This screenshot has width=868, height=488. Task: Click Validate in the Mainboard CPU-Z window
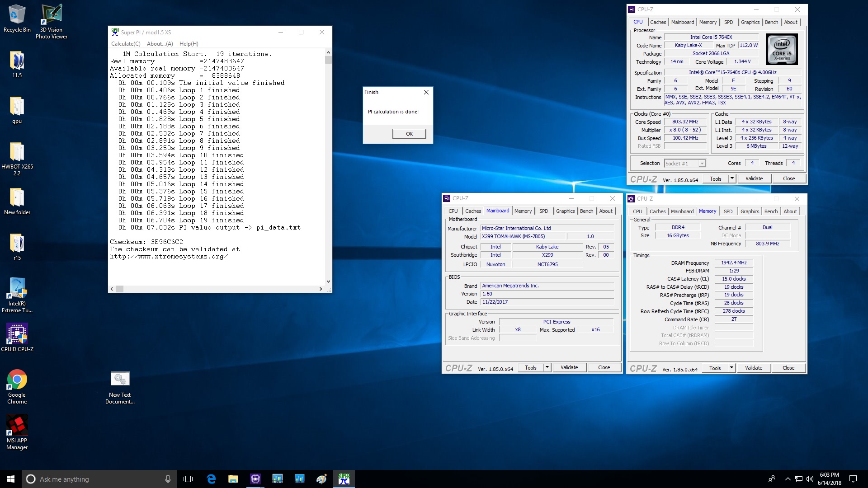569,367
